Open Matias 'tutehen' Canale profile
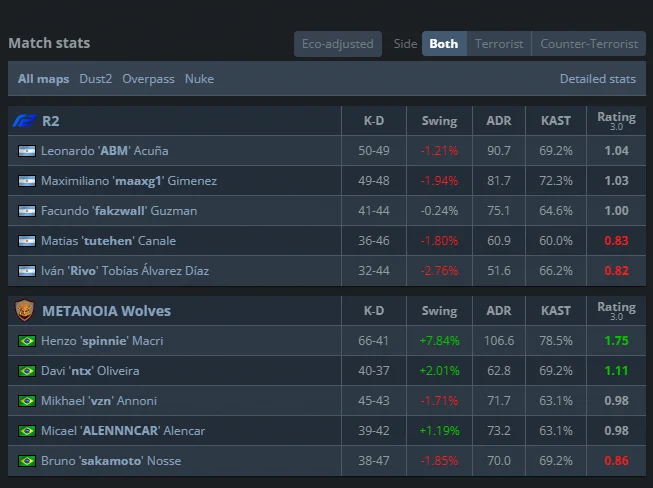Screen dimensions: 653x488 click(x=108, y=241)
